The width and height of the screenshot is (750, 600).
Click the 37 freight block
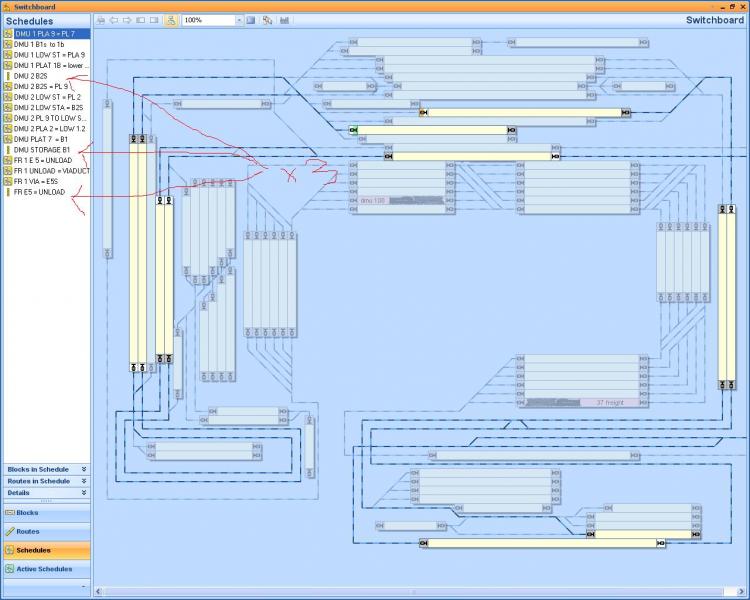610,402
